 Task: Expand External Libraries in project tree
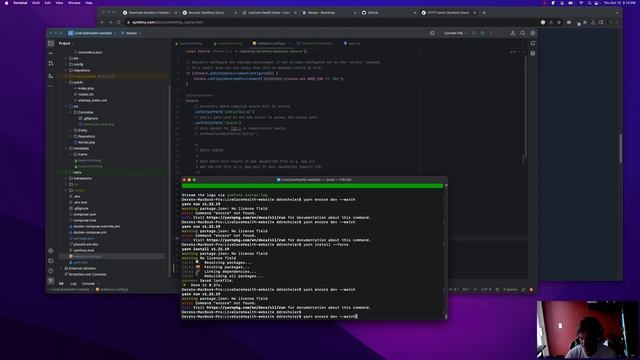pos(62,269)
